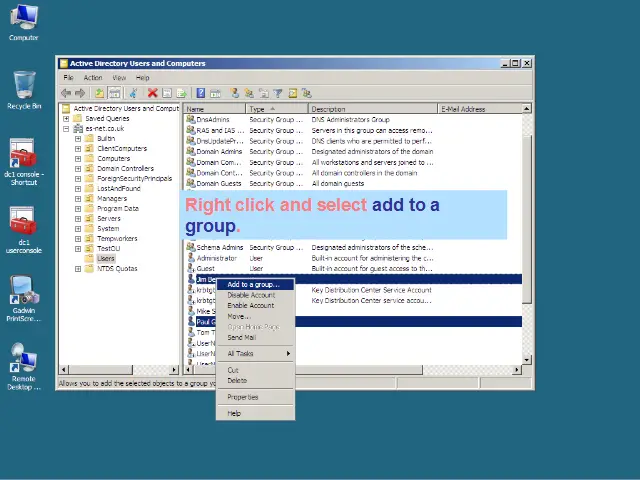Viewport: 640px width, 480px height.
Task: Choose 'Add to a group...' from context menu
Action: 252,285
